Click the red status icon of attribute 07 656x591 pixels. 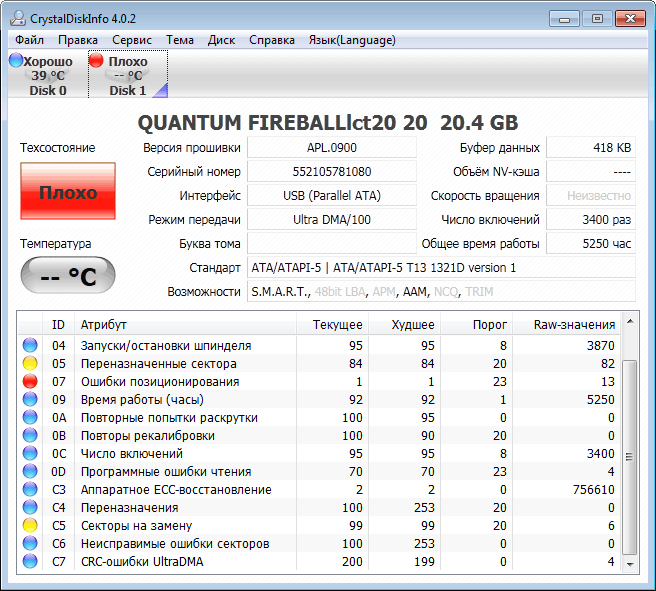pos(30,381)
